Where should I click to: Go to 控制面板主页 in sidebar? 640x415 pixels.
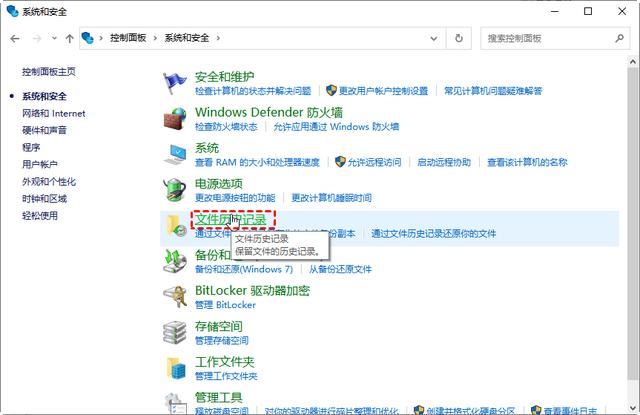click(49, 72)
